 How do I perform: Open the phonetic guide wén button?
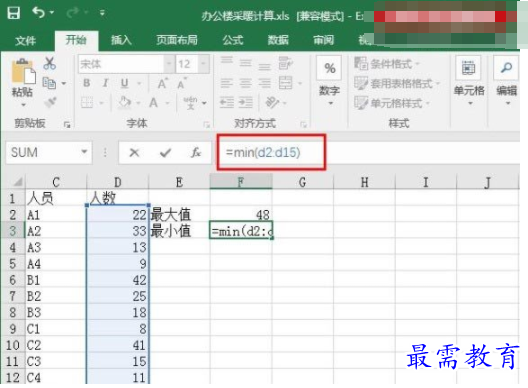[x=191, y=103]
